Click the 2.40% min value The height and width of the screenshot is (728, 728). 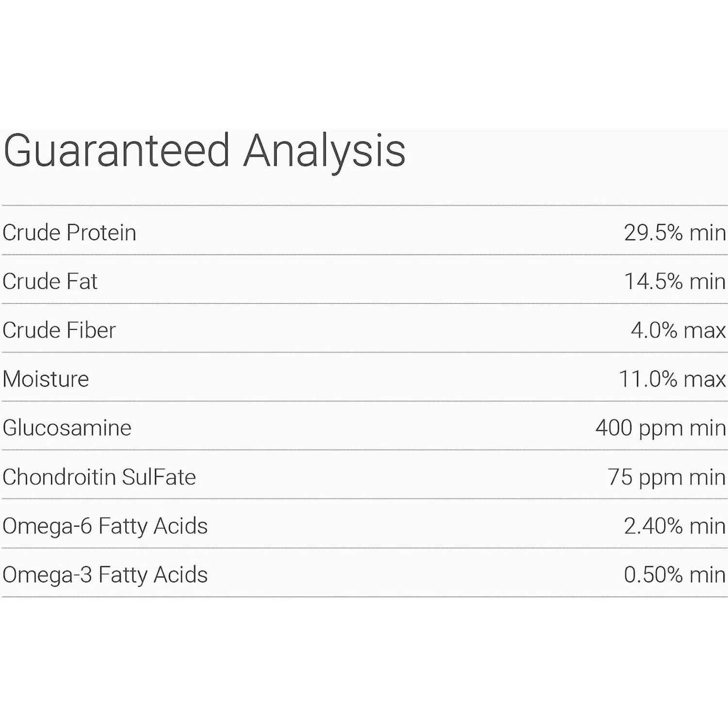click(674, 526)
